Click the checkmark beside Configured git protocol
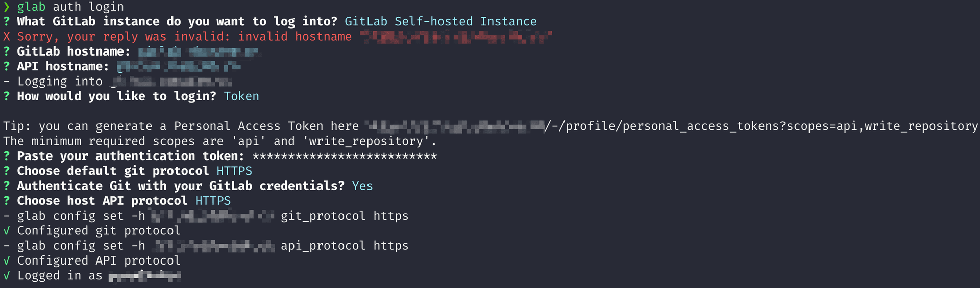 click(x=7, y=231)
